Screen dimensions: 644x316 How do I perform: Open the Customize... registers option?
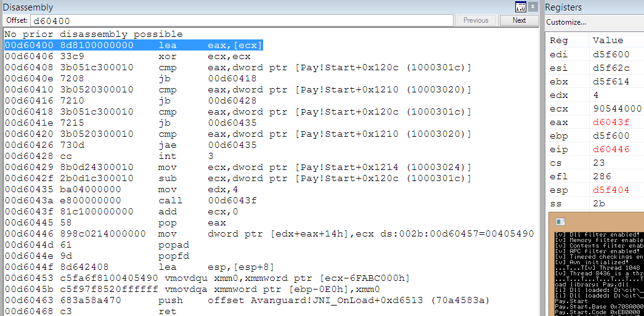566,22
